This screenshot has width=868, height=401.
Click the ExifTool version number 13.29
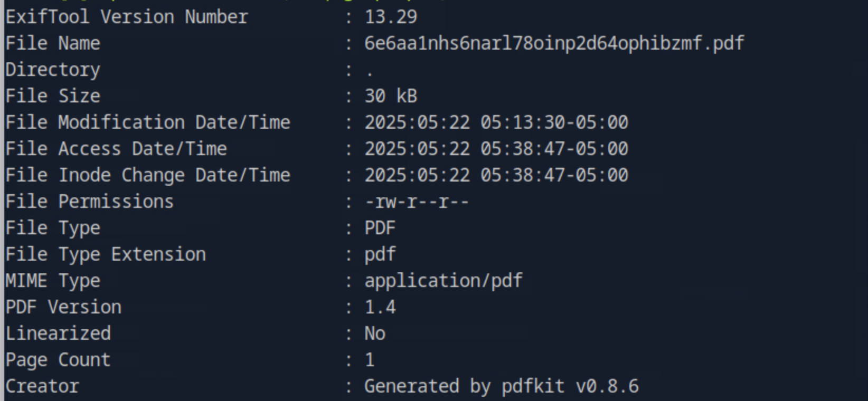coord(391,17)
